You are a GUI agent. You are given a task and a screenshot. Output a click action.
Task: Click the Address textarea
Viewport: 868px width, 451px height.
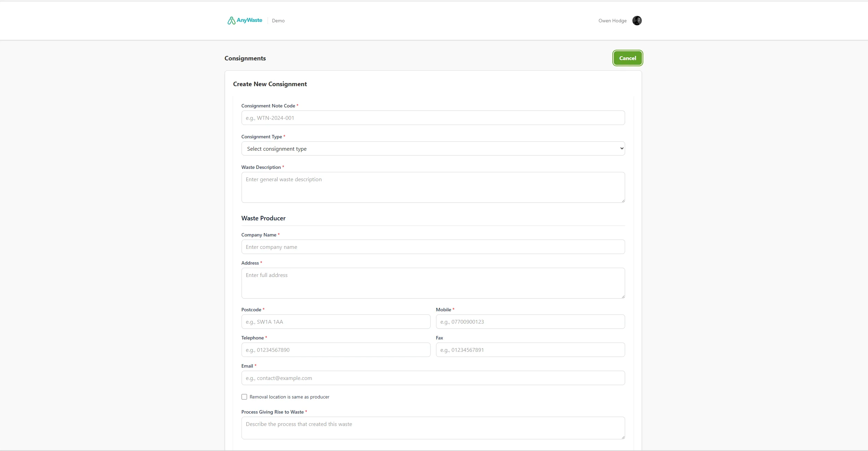[x=433, y=283]
